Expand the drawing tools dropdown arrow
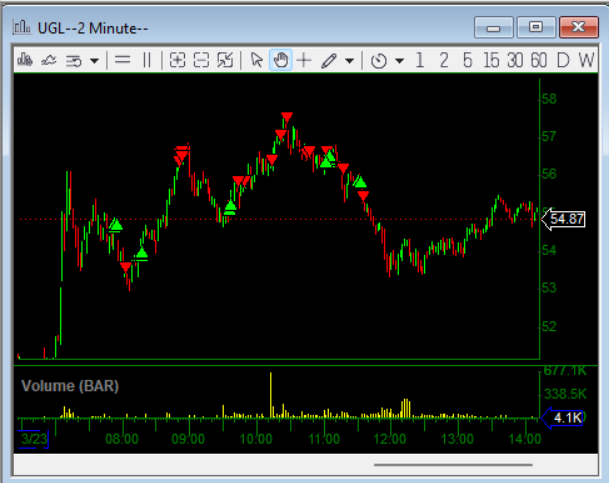 coord(350,61)
